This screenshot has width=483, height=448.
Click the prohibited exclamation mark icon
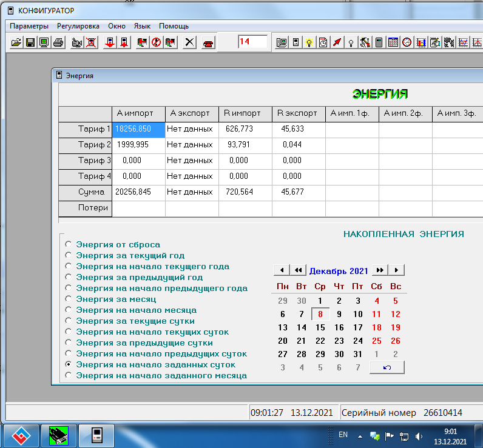(156, 42)
